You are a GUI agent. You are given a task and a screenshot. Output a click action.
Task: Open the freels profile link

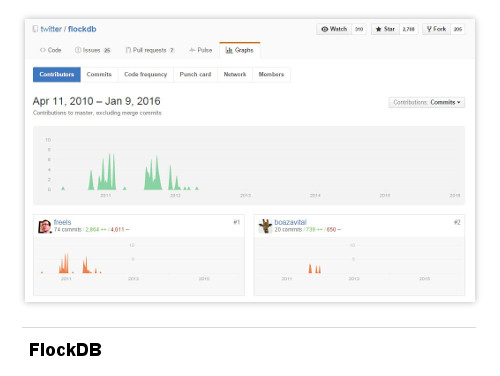62,222
